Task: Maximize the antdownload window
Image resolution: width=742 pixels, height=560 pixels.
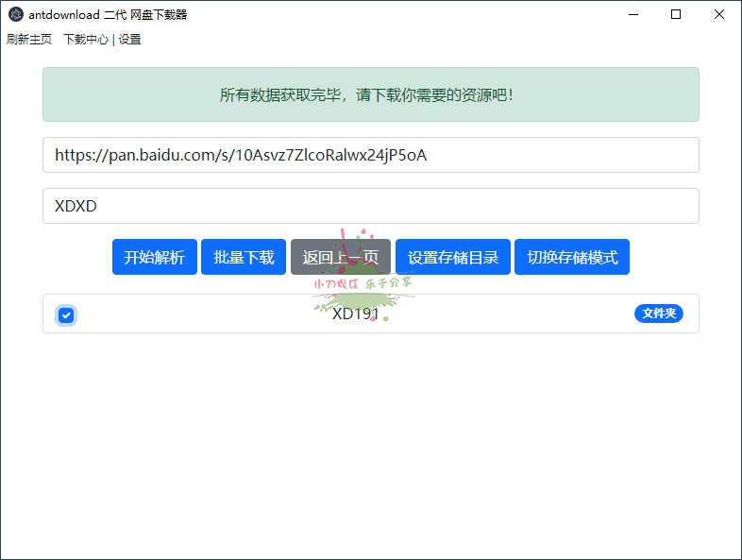Action: coord(676,14)
